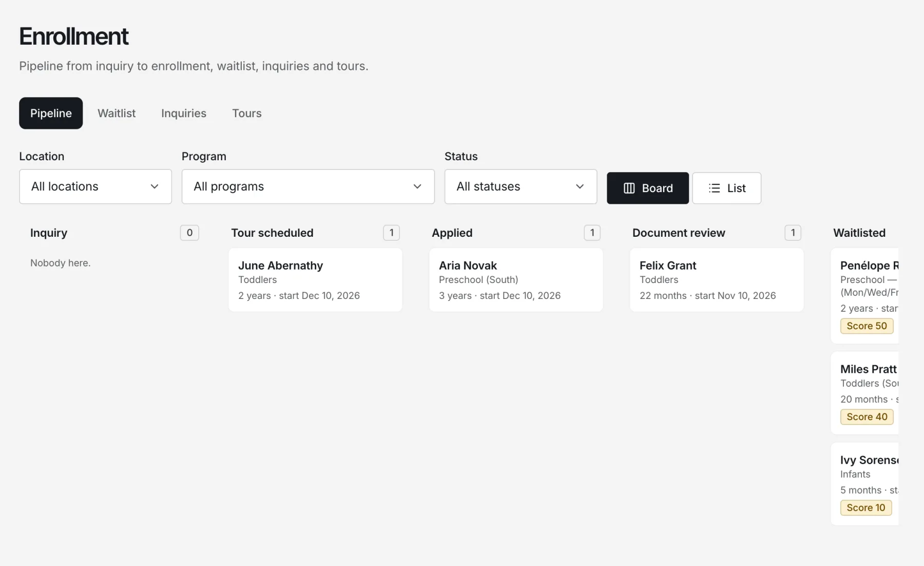The image size is (924, 566).
Task: Open the Inquiries tab
Action: coord(184,113)
